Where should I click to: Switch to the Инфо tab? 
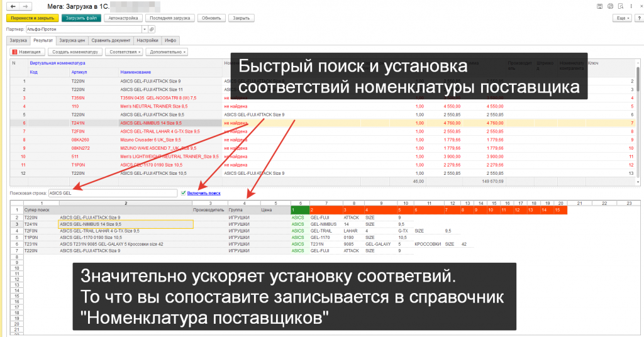tap(170, 40)
